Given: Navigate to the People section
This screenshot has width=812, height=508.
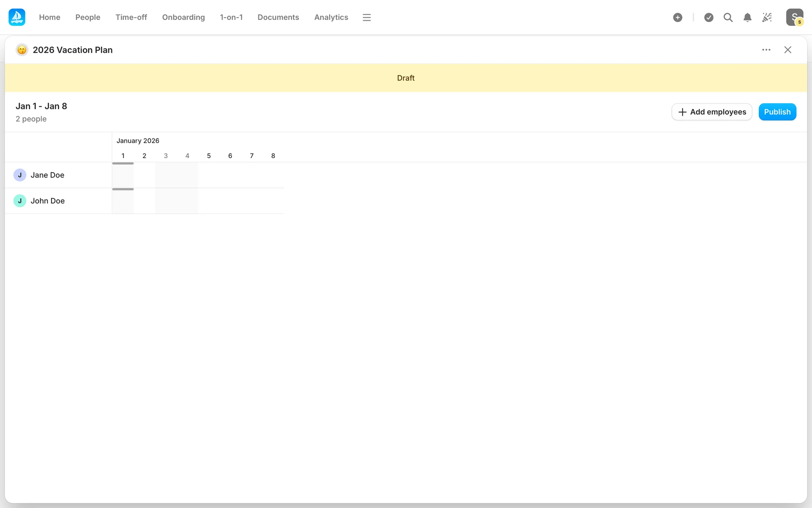Looking at the screenshot, I should pos(88,17).
